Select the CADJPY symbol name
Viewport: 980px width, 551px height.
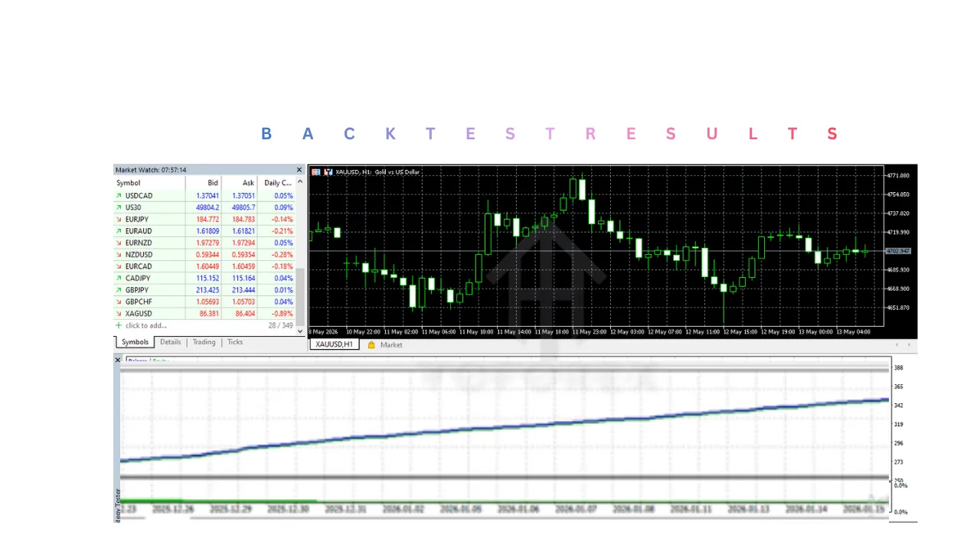(x=138, y=279)
